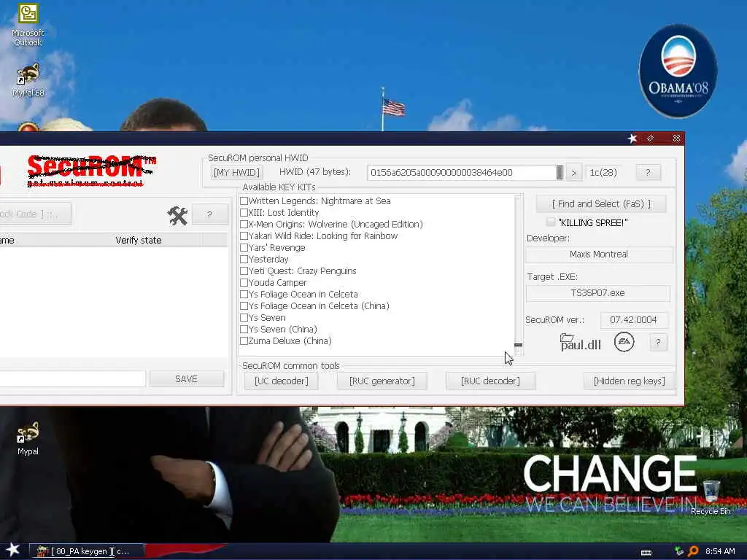Click the magnifier icon in system tray

[x=693, y=551]
